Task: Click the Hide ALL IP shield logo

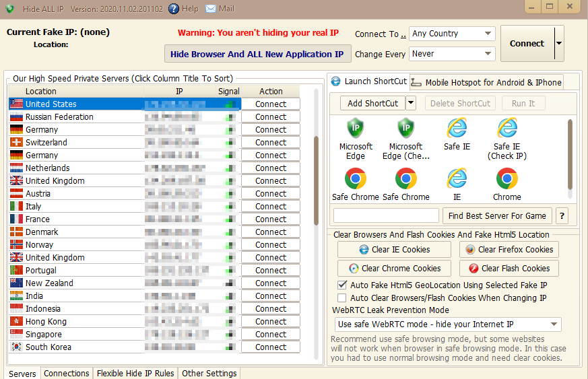Action: click(x=10, y=9)
